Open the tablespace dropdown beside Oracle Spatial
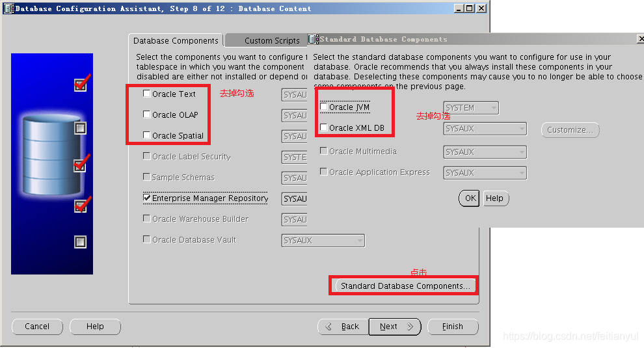The width and height of the screenshot is (644, 348). pyautogui.click(x=295, y=137)
